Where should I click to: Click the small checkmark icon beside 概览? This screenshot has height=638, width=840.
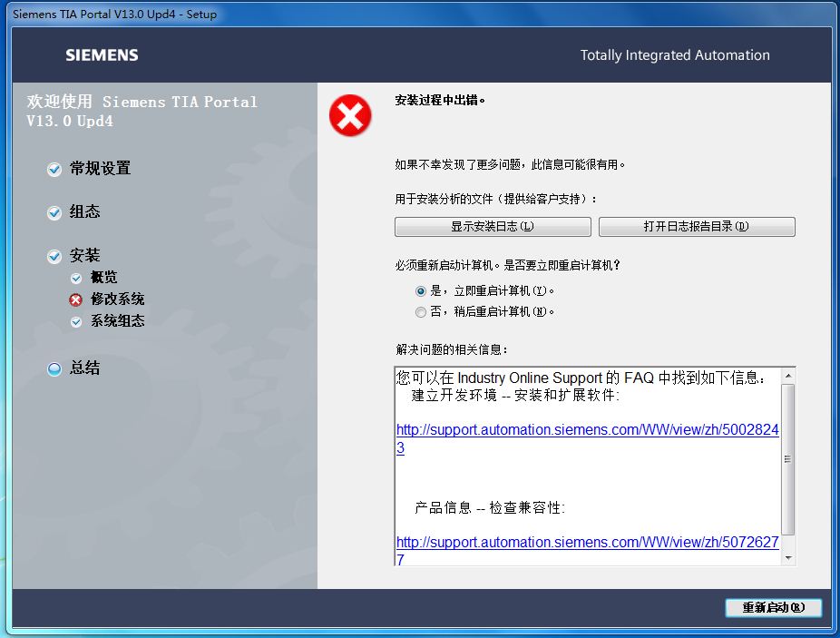[x=76, y=278]
